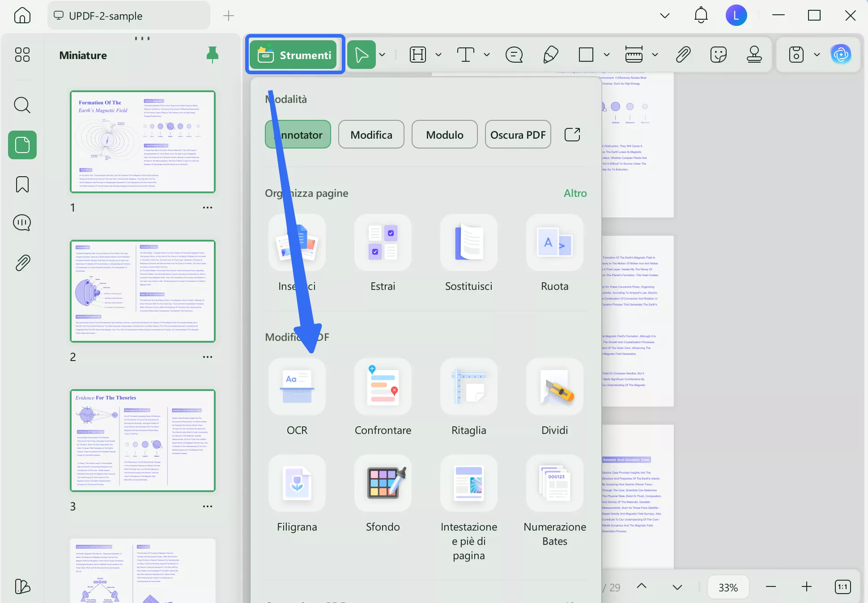Click the Altro link for page organization
This screenshot has width=868, height=603.
tap(575, 193)
